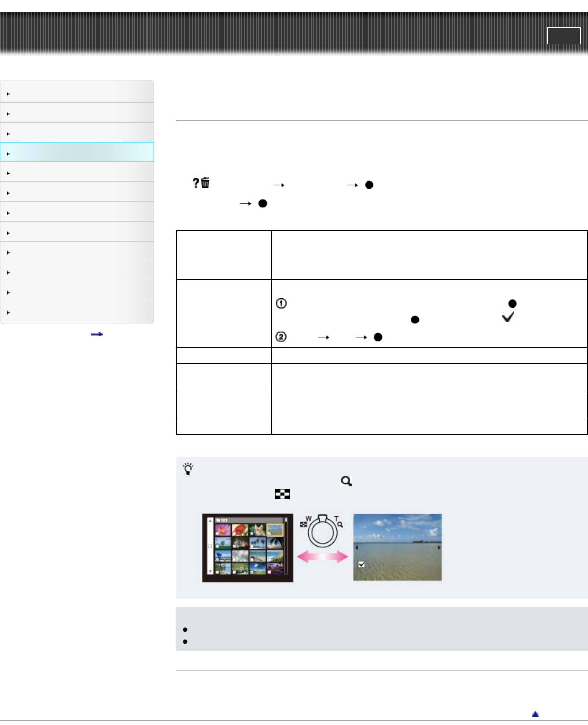
Task: Toggle the checkbox left of the thumbnail grid
Action: pyautogui.click(x=210, y=546)
